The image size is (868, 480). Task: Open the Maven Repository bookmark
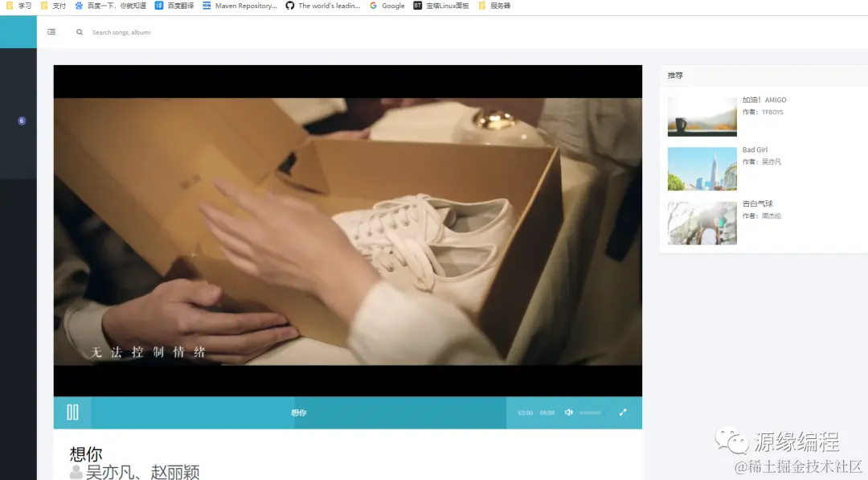[x=240, y=6]
